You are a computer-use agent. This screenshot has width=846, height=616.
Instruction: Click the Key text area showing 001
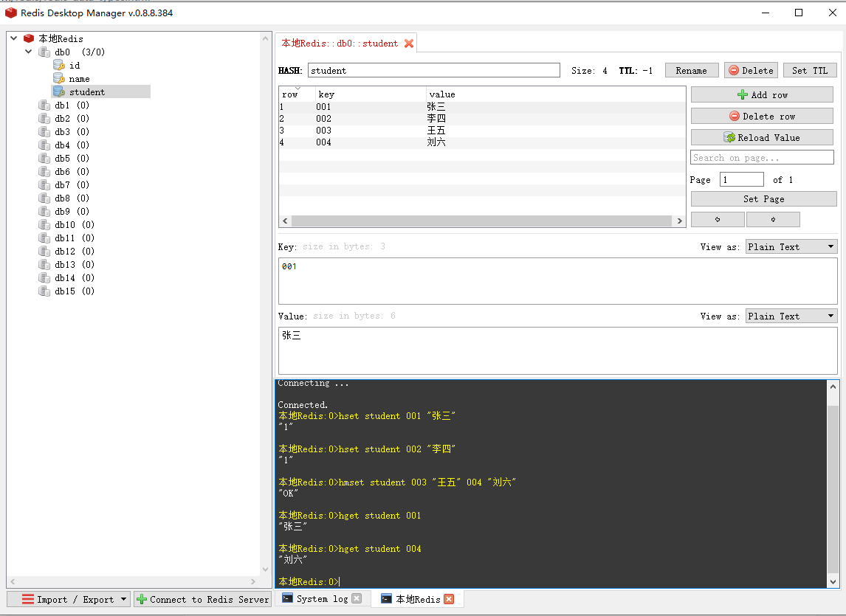(x=558, y=281)
